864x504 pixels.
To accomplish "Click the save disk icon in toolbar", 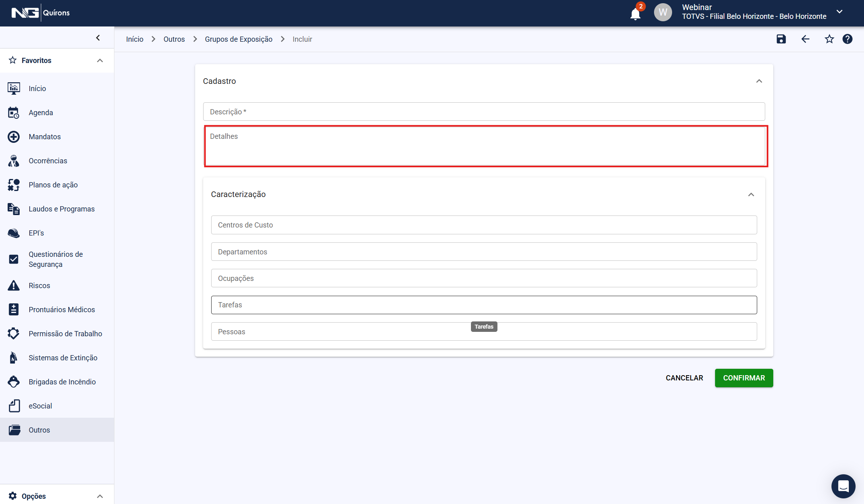I will (781, 39).
